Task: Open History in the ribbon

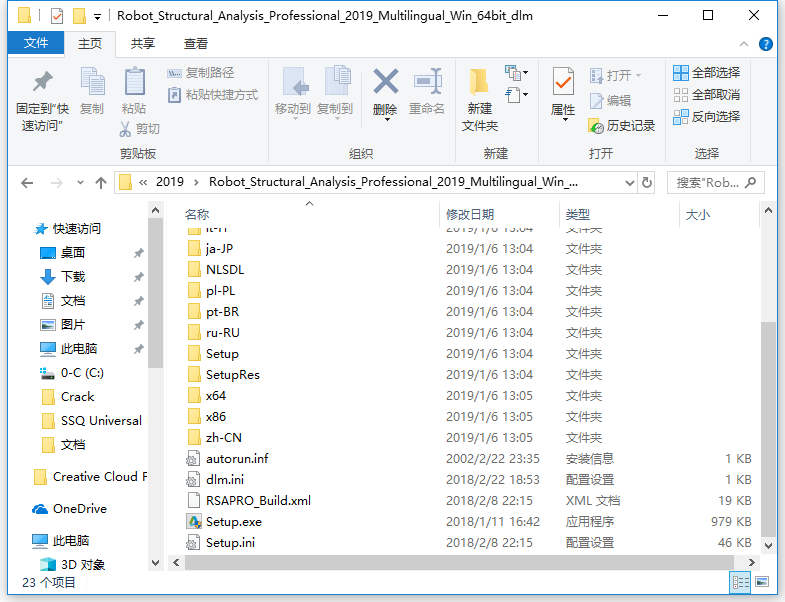Action: coord(621,126)
